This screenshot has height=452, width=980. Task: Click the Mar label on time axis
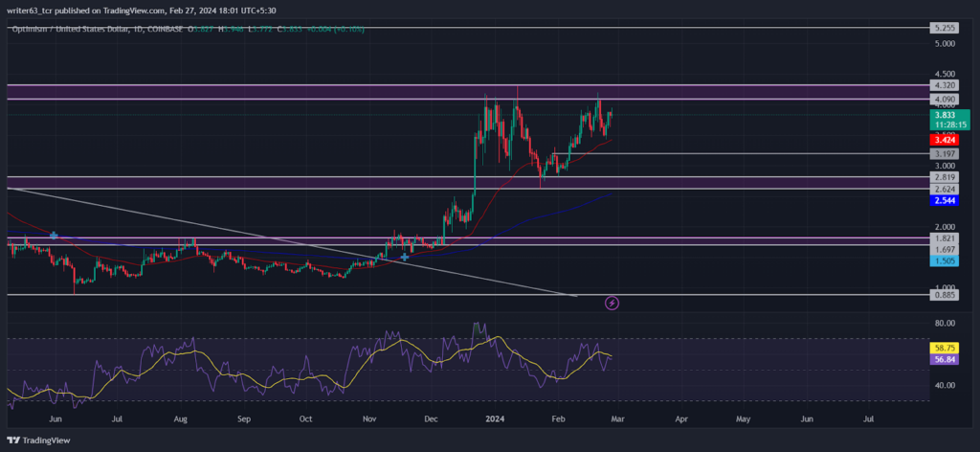click(x=617, y=418)
